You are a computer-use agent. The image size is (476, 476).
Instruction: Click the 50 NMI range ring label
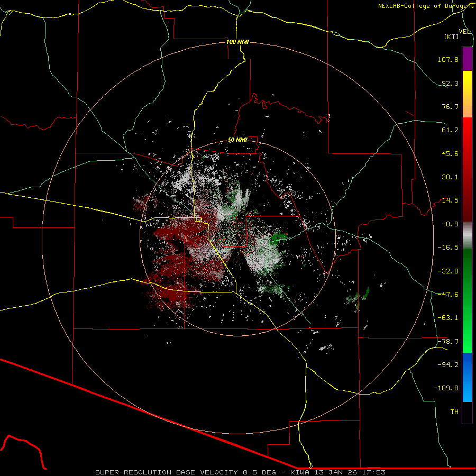237,140
